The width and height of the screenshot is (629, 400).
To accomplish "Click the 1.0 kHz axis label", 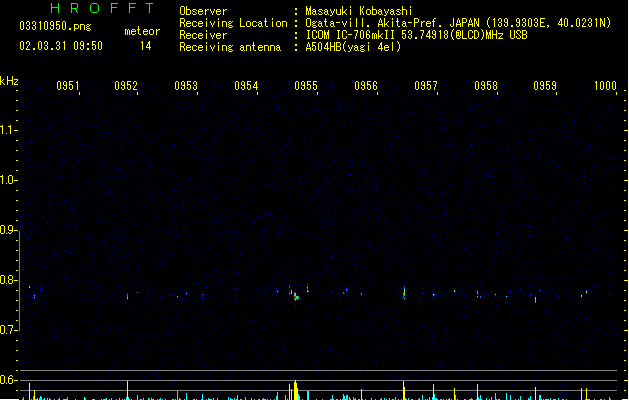I will [x=8, y=180].
